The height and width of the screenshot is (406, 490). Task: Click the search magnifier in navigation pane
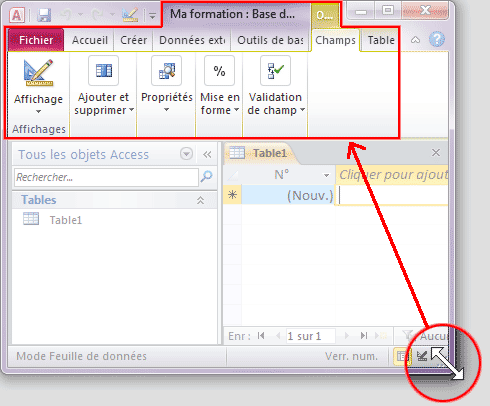point(207,176)
